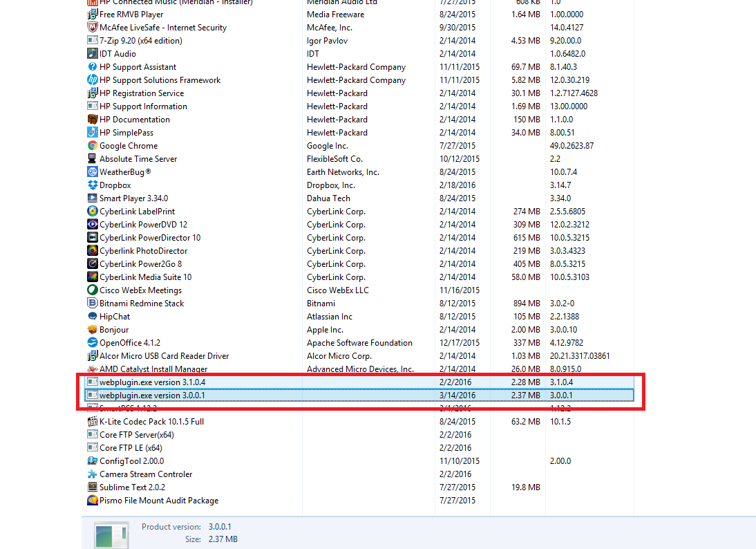Click the Cyberlink PhotoDirector icon
The width and height of the screenshot is (756, 549).
pyautogui.click(x=92, y=250)
